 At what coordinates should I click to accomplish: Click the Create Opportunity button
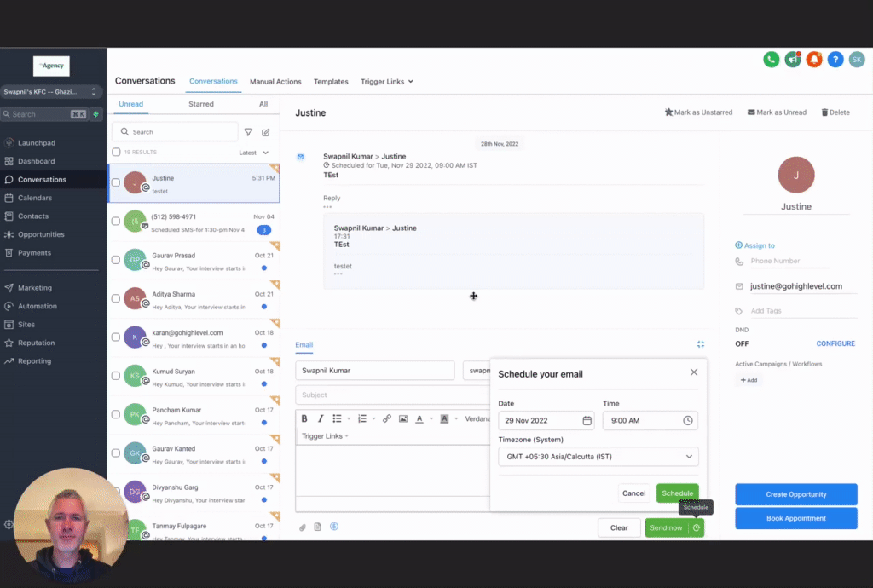796,494
